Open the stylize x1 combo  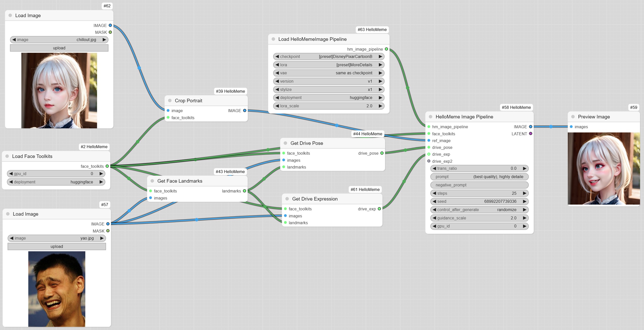click(x=329, y=89)
